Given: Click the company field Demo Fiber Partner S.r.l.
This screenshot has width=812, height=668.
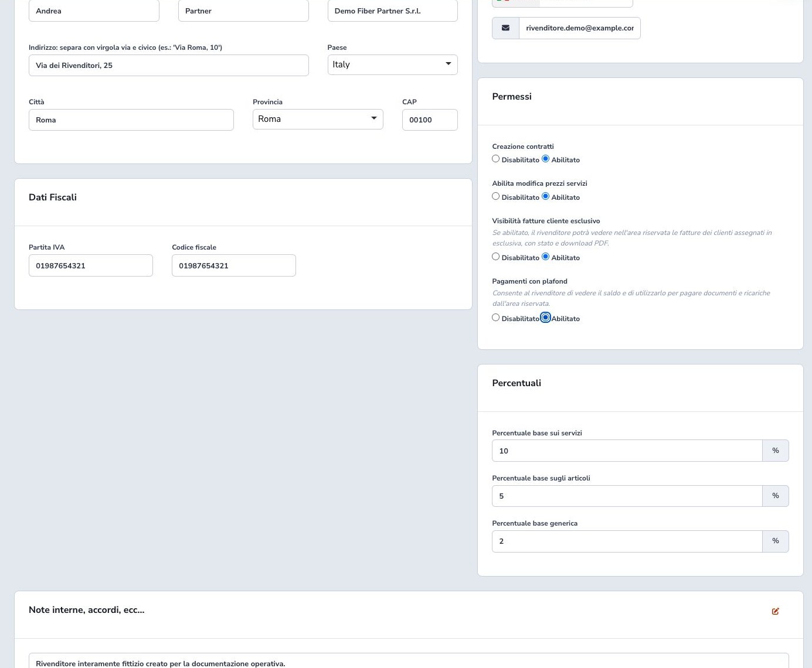Looking at the screenshot, I should click(392, 11).
